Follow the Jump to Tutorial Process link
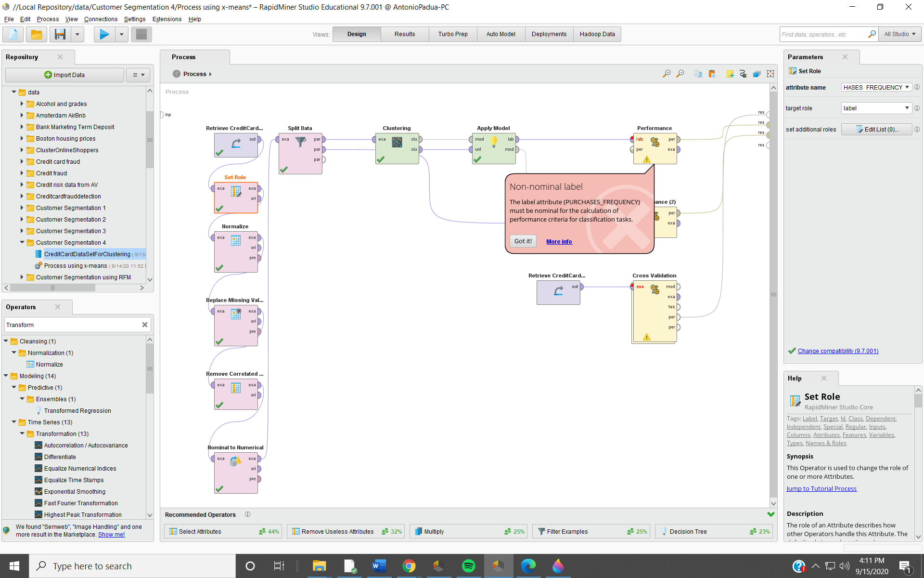924x578 pixels. (x=821, y=488)
